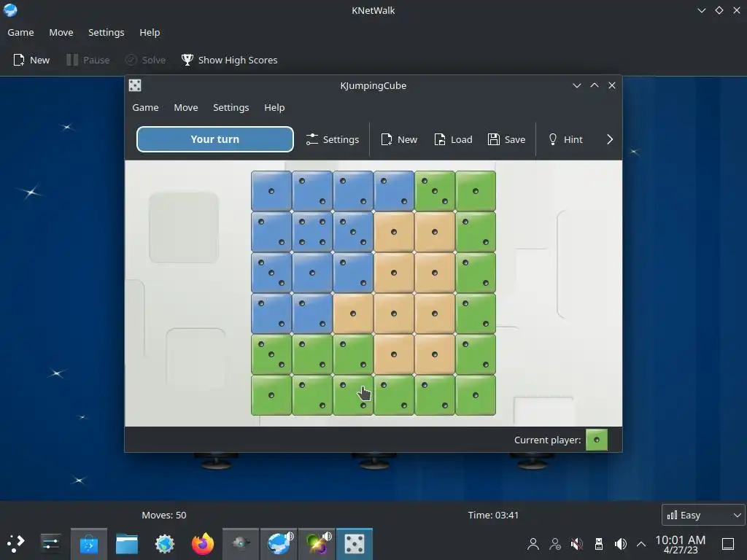The width and height of the screenshot is (747, 560).
Task: Open the Help menu in KJumpingCube
Action: coord(274,108)
